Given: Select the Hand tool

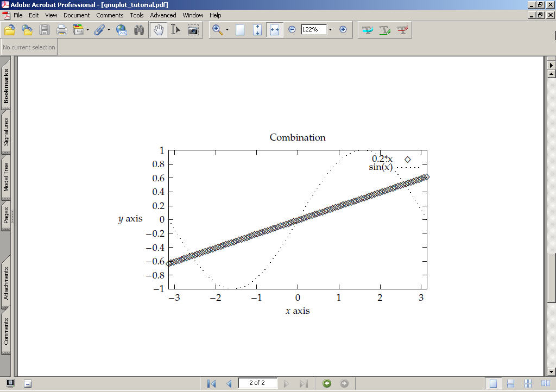Looking at the screenshot, I should pyautogui.click(x=158, y=30).
